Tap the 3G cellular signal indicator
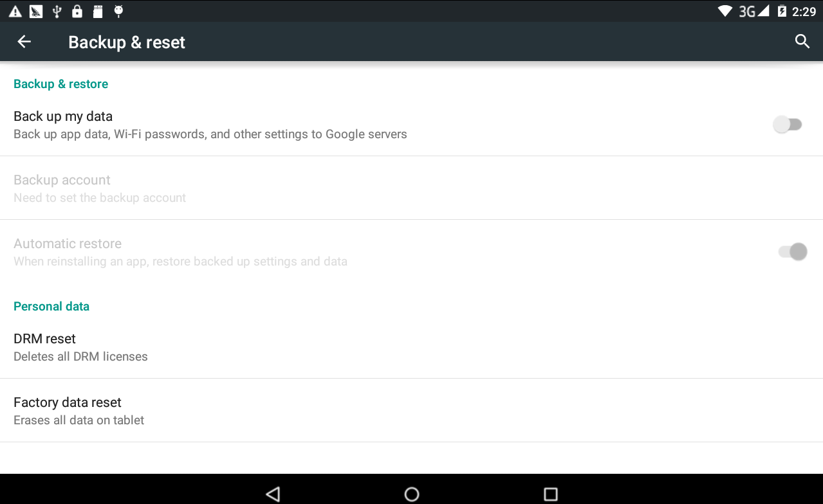This screenshot has height=504, width=823. (754, 11)
